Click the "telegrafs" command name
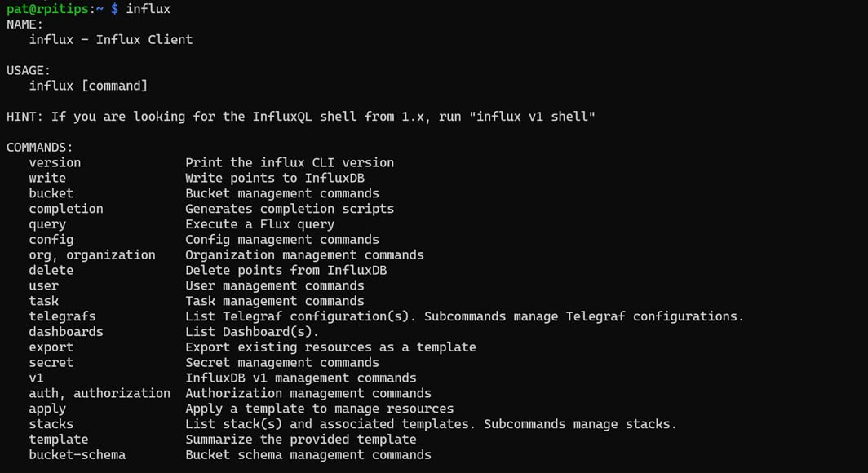The width and height of the screenshot is (868, 473). point(62,316)
